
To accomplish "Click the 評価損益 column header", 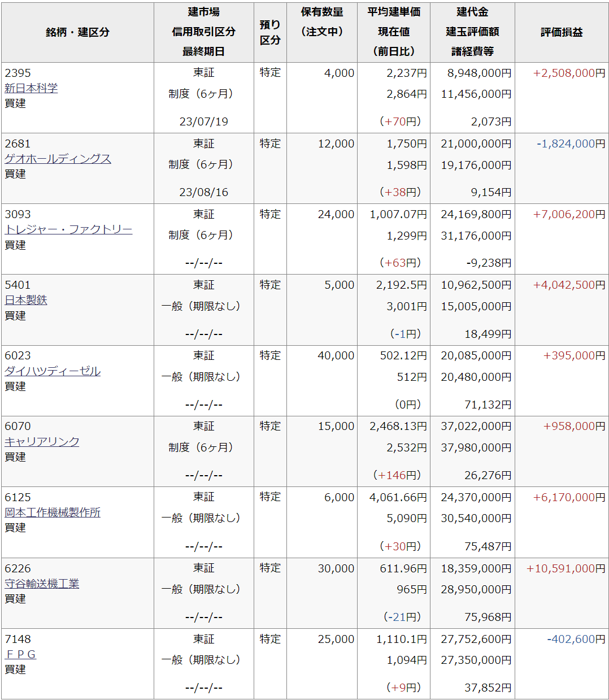I will pos(562,32).
